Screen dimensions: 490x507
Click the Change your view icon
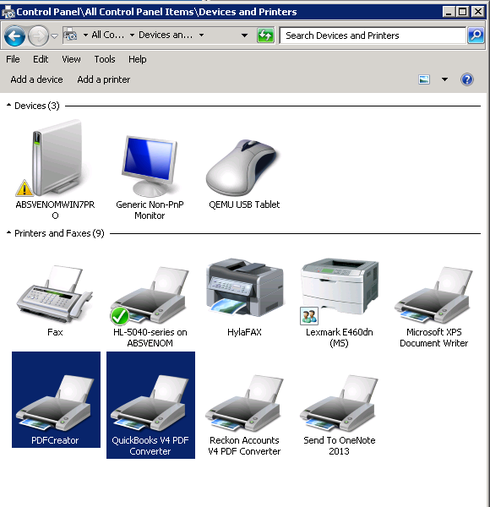pyautogui.click(x=424, y=80)
